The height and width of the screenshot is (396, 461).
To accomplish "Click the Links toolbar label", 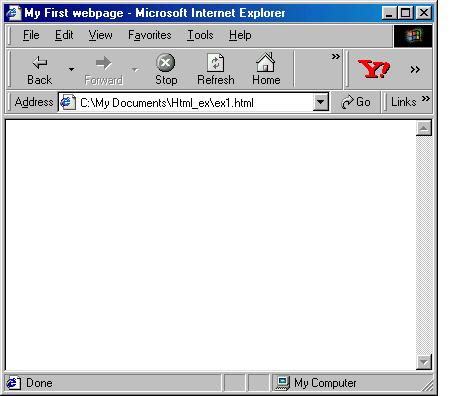I will (x=404, y=102).
